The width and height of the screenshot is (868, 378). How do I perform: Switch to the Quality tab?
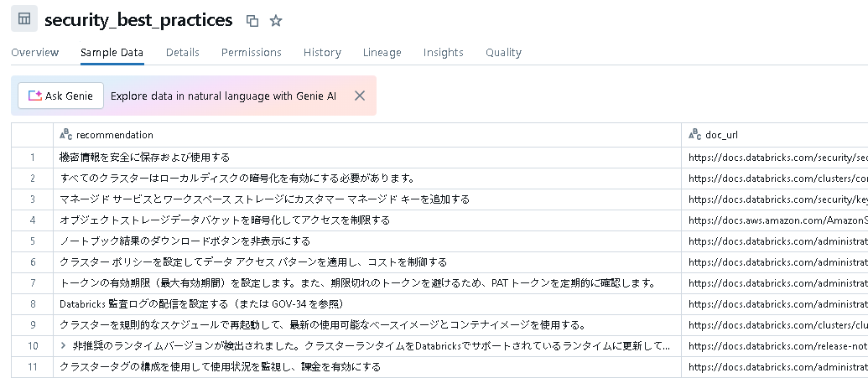click(504, 53)
